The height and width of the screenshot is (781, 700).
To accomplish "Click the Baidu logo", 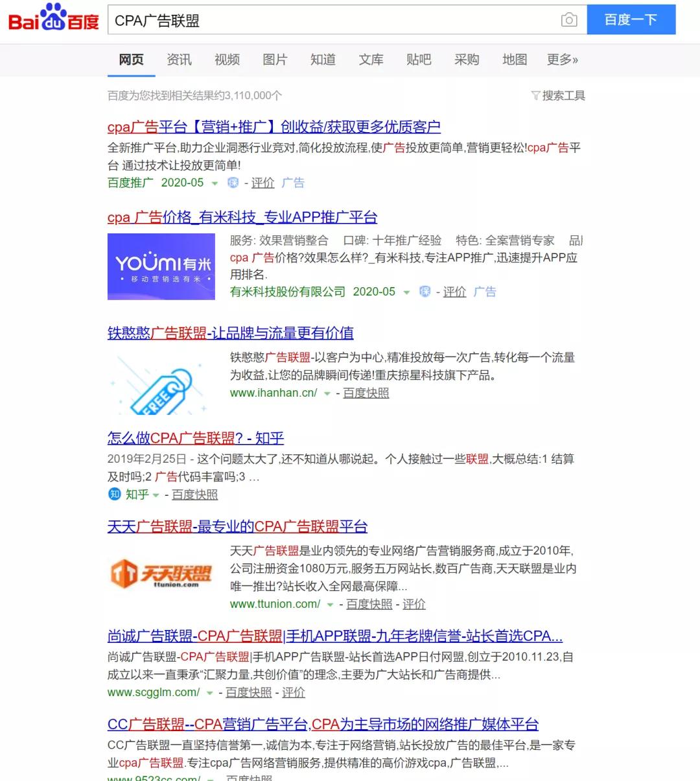I will click(53, 19).
